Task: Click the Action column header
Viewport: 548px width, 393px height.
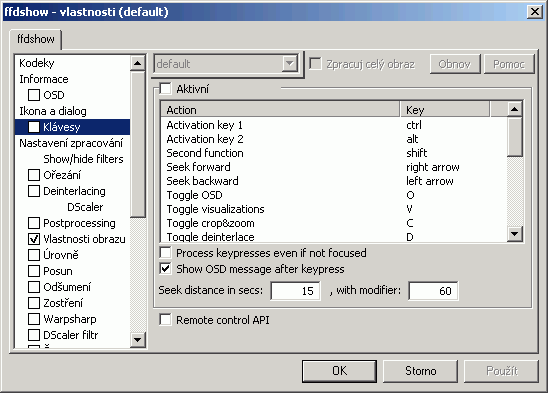Action: tap(280, 110)
